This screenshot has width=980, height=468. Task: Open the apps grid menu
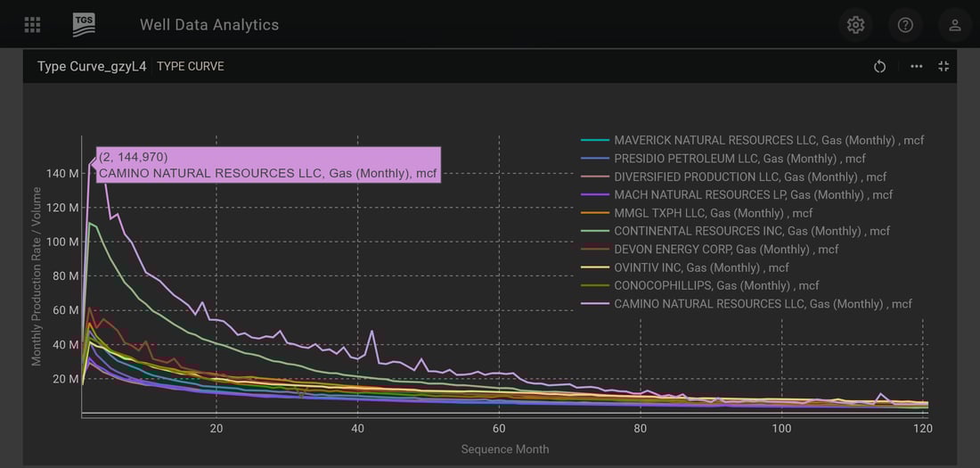click(x=32, y=25)
